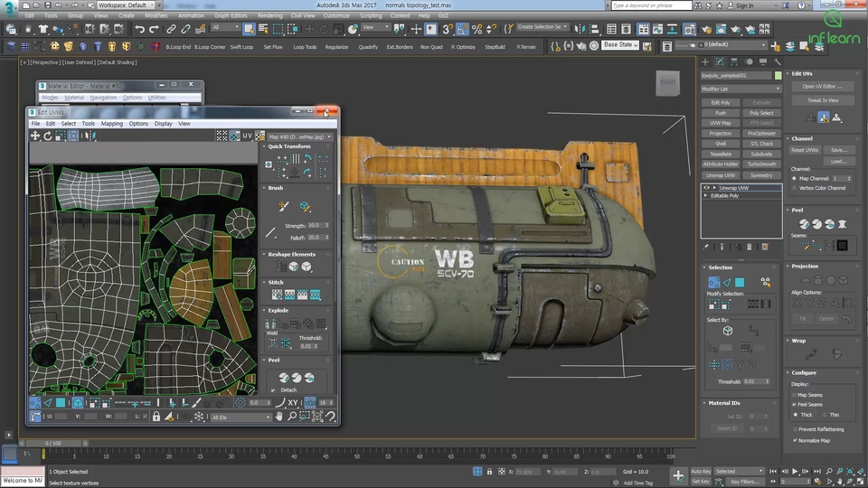Select the Thin seam display radio

click(825, 415)
